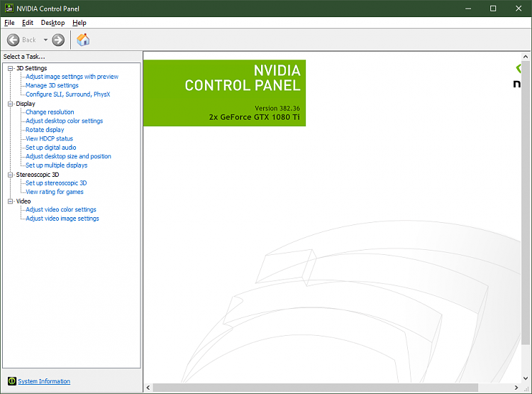This screenshot has width=532, height=394.
Task: Open Change resolution
Action: pos(50,111)
